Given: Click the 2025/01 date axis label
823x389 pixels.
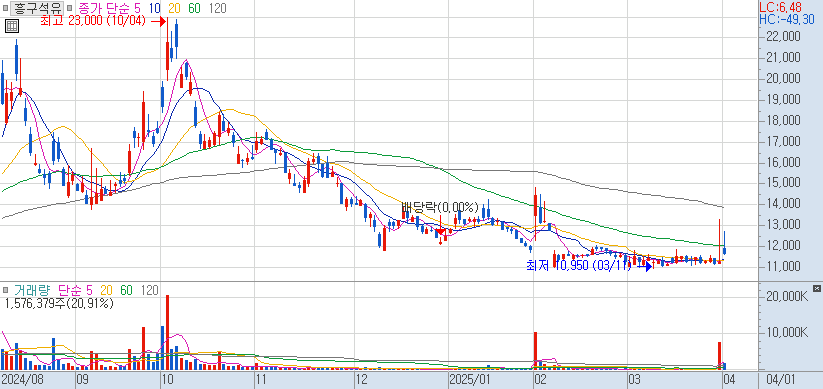Looking at the screenshot, I should pyautogui.click(x=470, y=379).
